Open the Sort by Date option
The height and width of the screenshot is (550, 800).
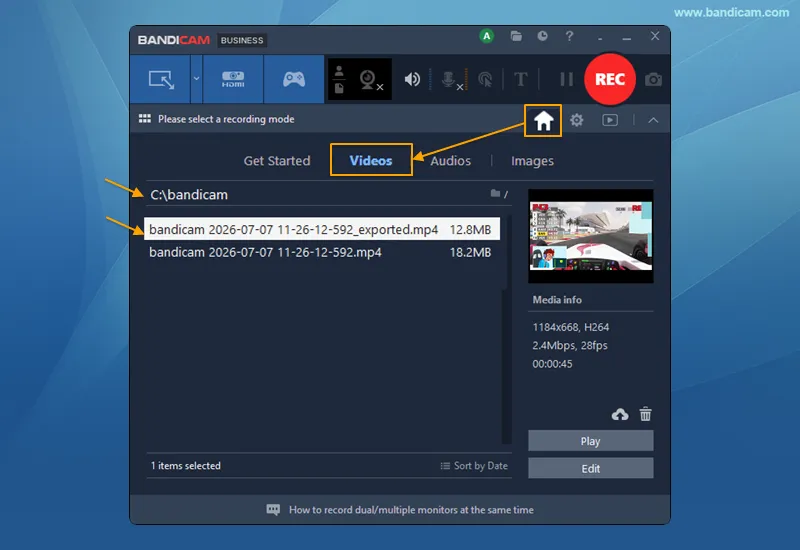[474, 466]
